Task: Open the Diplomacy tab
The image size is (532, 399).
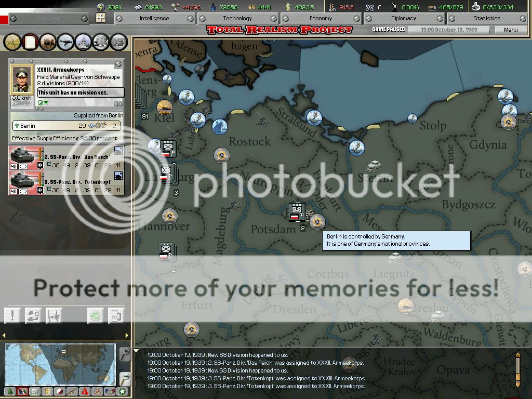Action: [x=404, y=18]
